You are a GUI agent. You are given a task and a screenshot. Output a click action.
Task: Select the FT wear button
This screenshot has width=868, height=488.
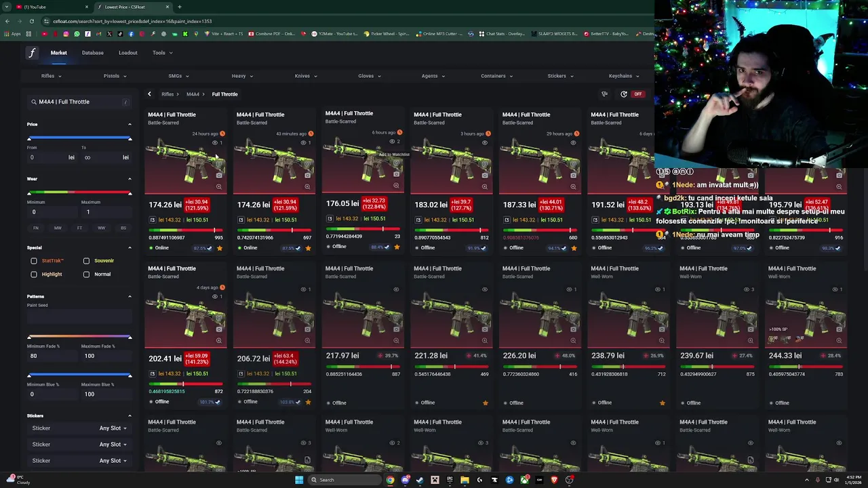pyautogui.click(x=79, y=228)
